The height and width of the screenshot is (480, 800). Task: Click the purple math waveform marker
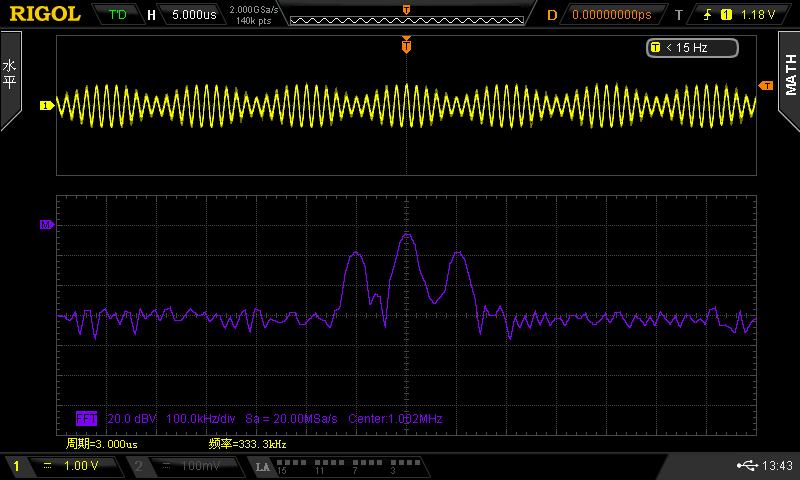45,225
